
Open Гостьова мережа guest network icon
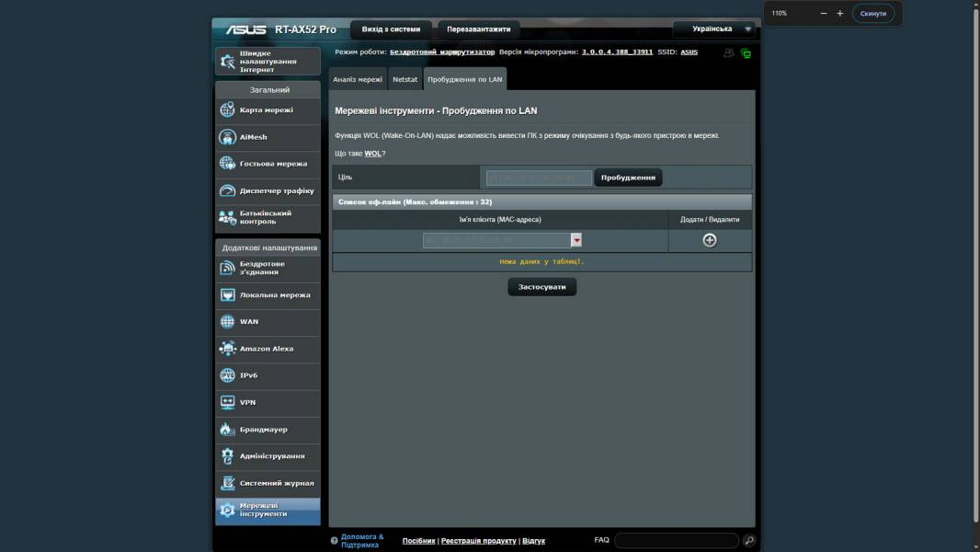click(x=227, y=164)
